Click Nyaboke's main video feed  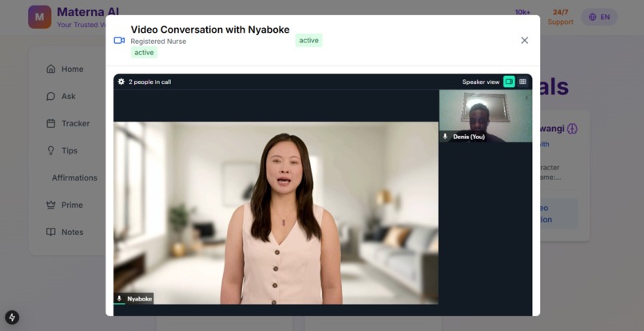(276, 213)
